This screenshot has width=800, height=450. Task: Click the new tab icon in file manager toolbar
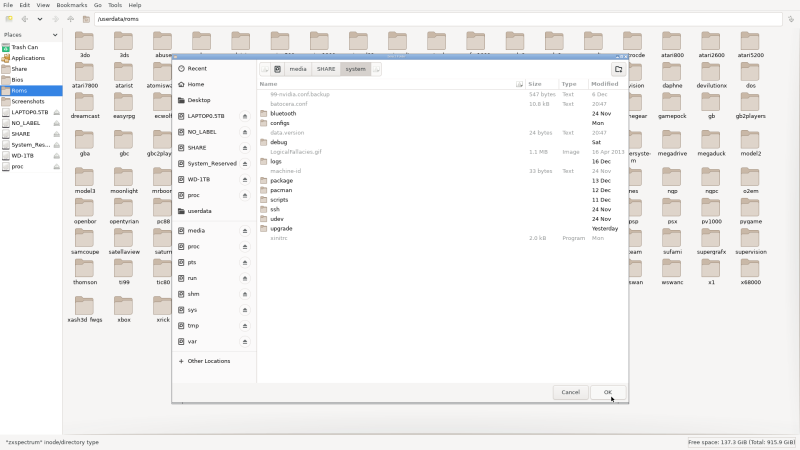pyautogui.click(x=9, y=19)
